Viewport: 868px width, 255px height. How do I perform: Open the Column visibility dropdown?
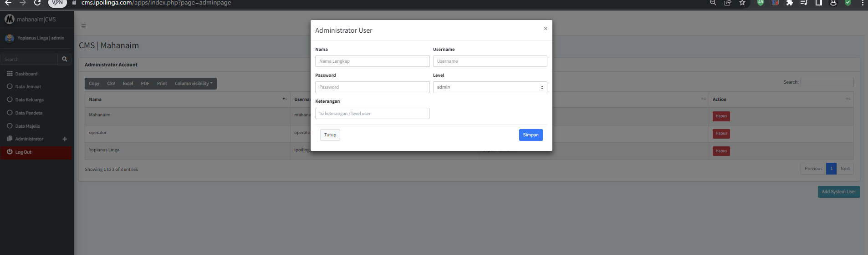(x=194, y=84)
